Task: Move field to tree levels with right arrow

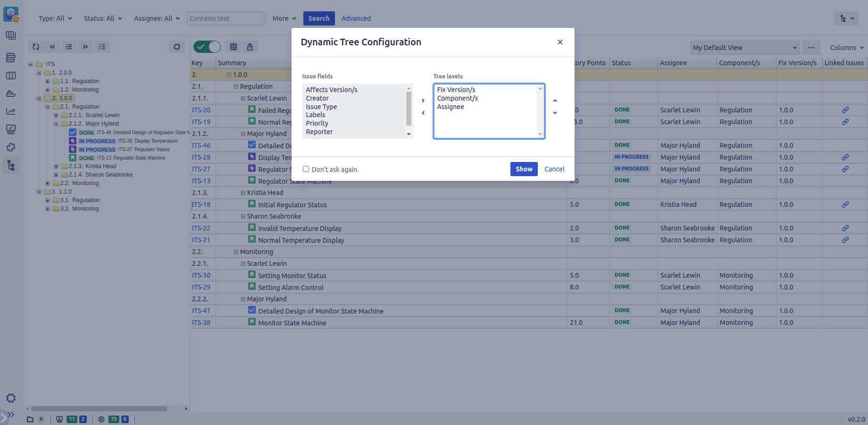Action: 423,101
